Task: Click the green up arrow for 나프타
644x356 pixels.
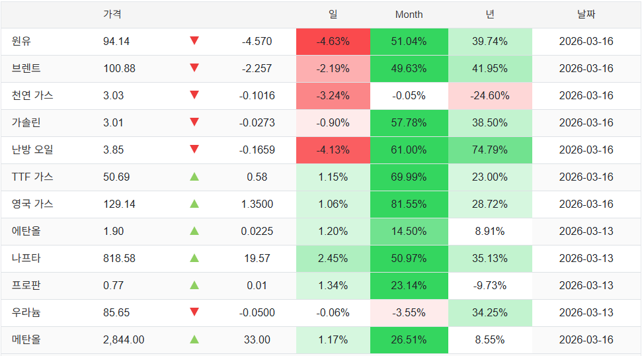Action: point(194,258)
